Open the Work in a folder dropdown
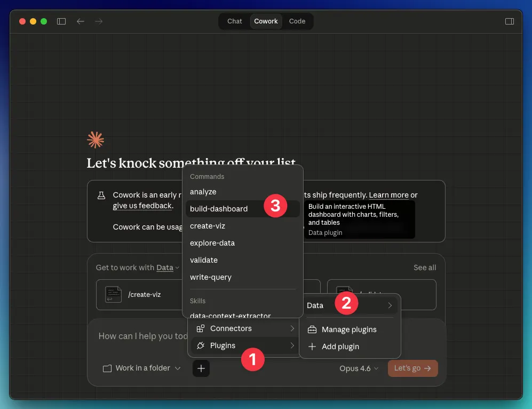The width and height of the screenshot is (532, 409). (x=142, y=368)
